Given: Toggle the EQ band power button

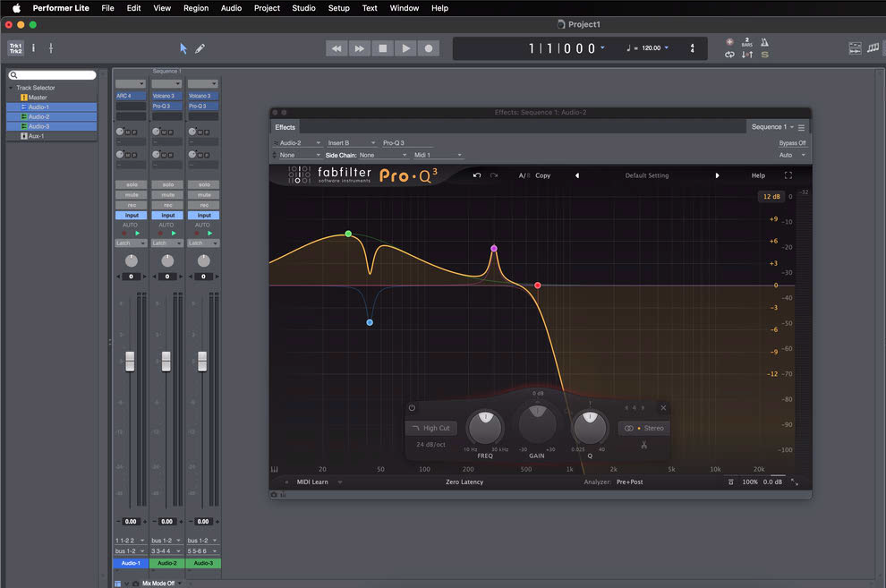Looking at the screenshot, I should point(412,408).
